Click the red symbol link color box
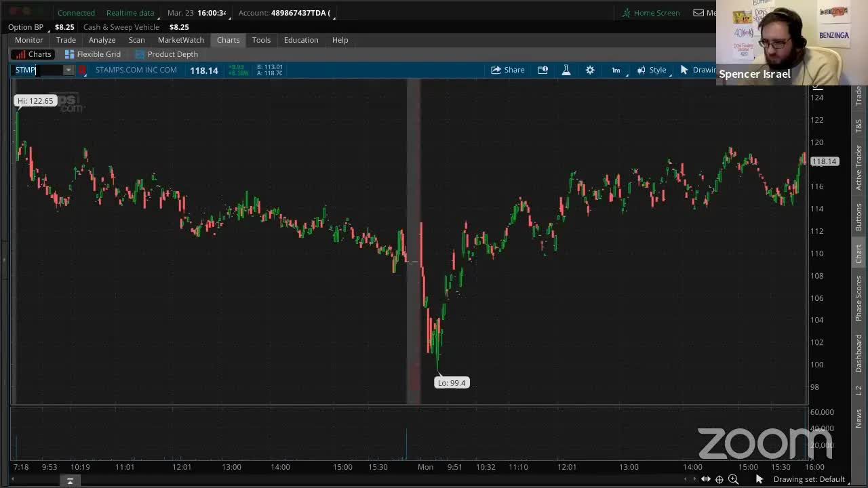 point(82,70)
